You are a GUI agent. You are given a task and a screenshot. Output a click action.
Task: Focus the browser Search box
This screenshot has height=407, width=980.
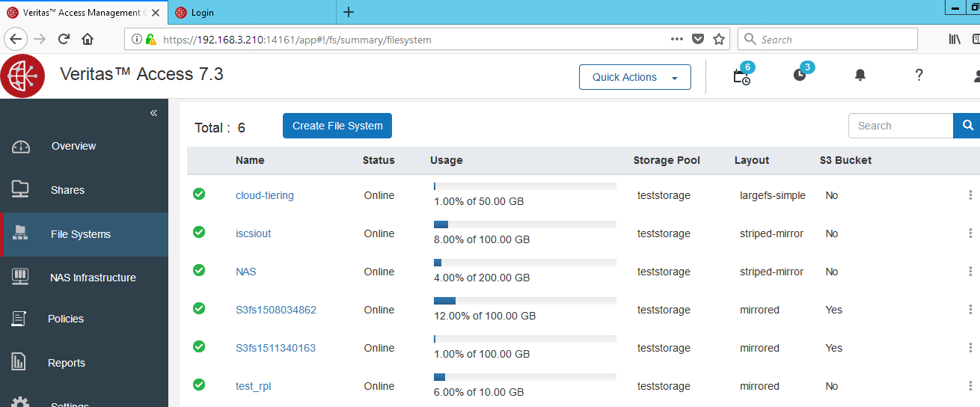point(827,39)
